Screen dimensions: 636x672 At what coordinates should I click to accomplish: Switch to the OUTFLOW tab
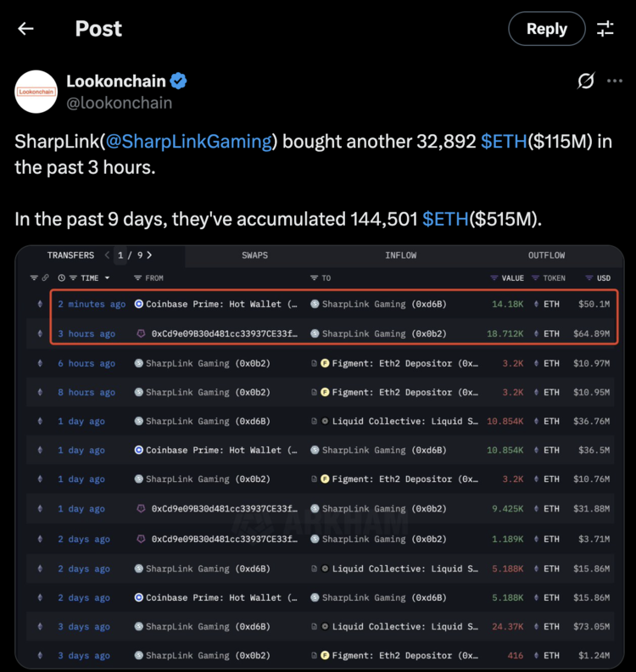pyautogui.click(x=546, y=255)
